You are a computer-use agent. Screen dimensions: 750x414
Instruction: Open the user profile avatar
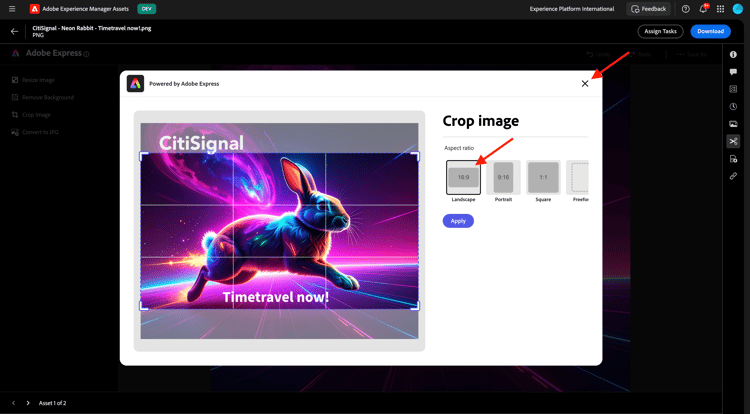tap(738, 9)
